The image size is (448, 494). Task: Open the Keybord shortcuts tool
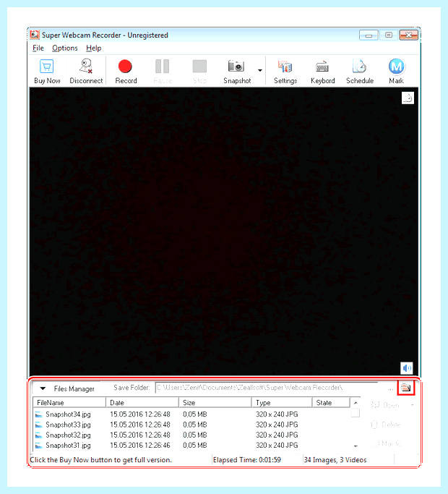322,71
